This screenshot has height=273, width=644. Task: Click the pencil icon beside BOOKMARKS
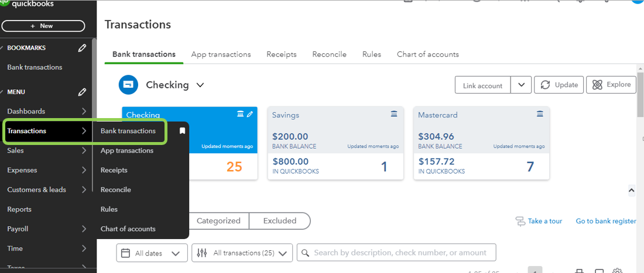point(83,48)
